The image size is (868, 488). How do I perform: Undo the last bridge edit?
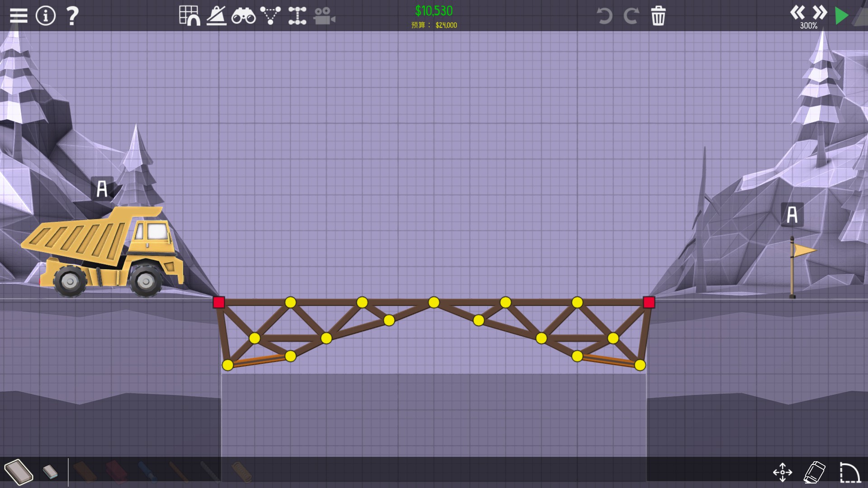click(x=604, y=16)
